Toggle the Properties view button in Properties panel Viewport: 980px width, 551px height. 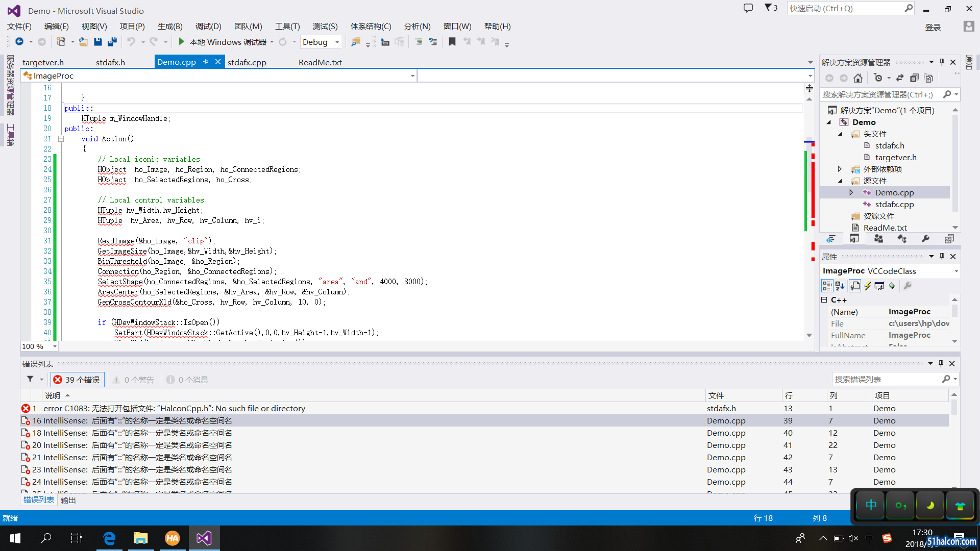(855, 286)
